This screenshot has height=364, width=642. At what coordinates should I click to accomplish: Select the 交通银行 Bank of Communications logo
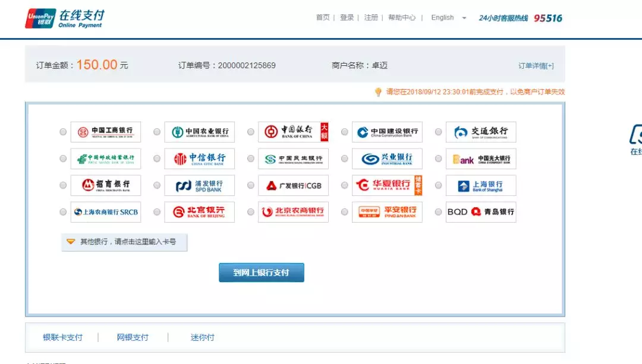tap(481, 132)
